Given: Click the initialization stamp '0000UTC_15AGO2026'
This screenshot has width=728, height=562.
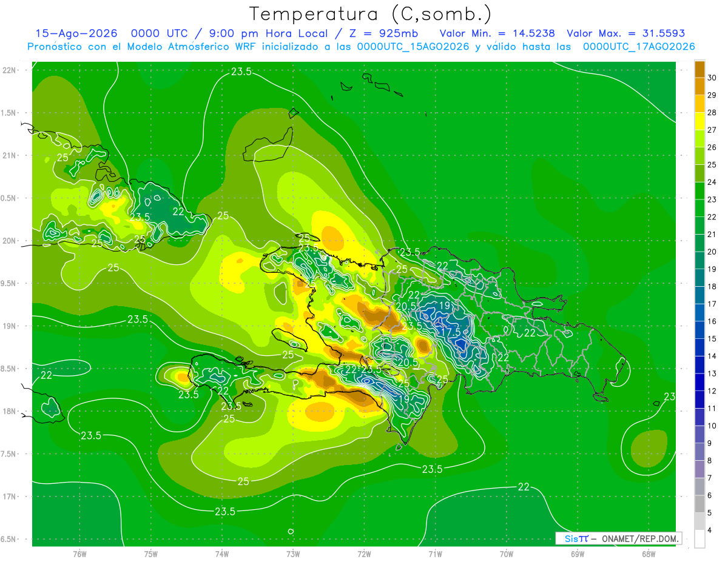Looking at the screenshot, I should pyautogui.click(x=413, y=47).
